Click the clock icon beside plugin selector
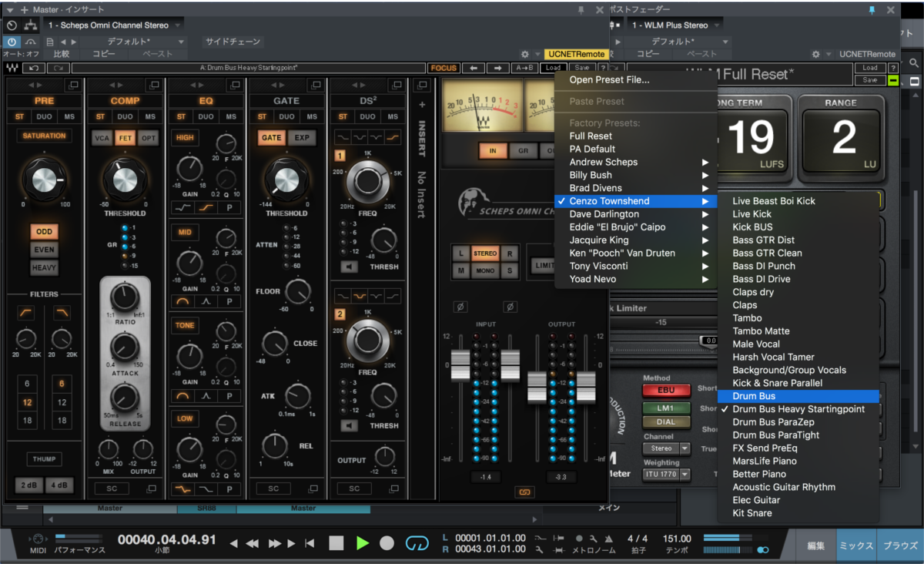This screenshot has height=564, width=924. pyautogui.click(x=12, y=25)
